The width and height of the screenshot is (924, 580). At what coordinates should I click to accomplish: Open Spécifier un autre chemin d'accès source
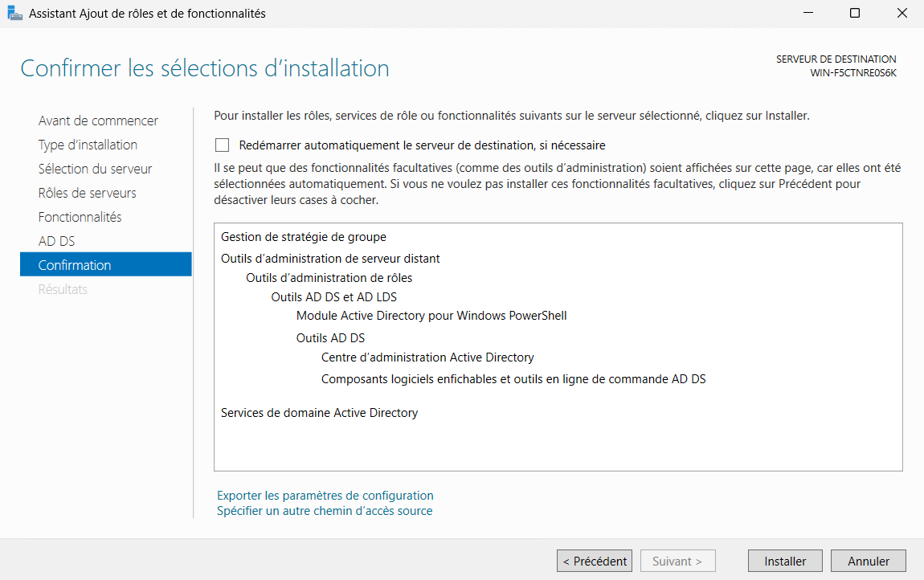(324, 511)
